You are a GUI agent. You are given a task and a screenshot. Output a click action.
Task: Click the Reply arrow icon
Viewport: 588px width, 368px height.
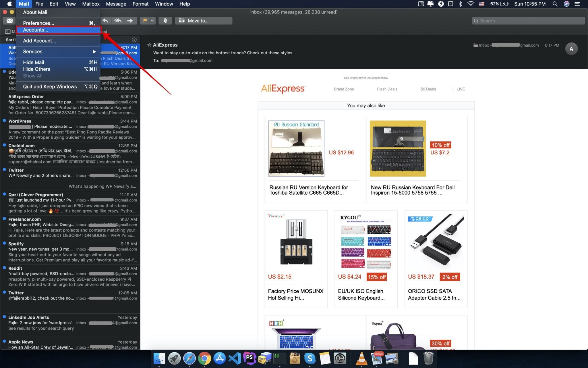105,21
